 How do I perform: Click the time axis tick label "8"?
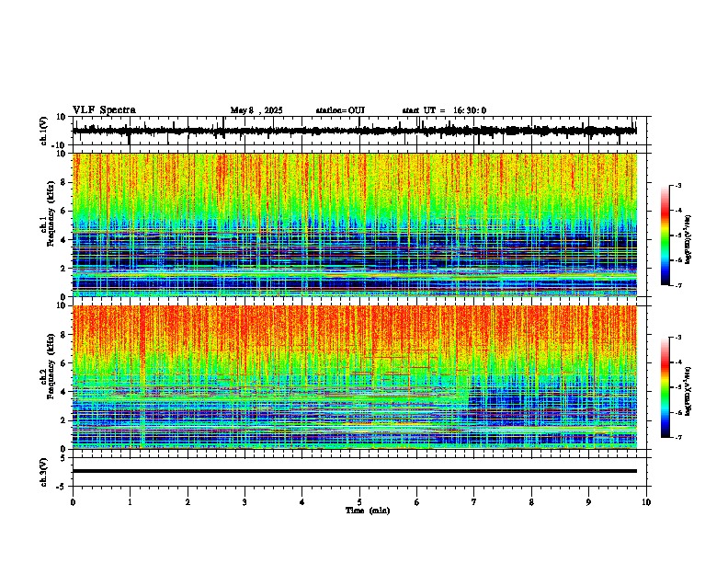tap(531, 502)
